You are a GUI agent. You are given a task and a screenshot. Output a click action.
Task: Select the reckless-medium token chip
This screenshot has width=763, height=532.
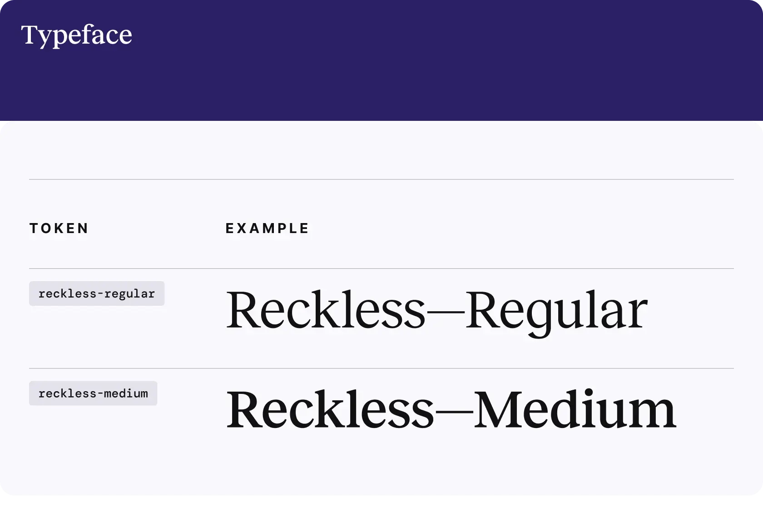93,393
